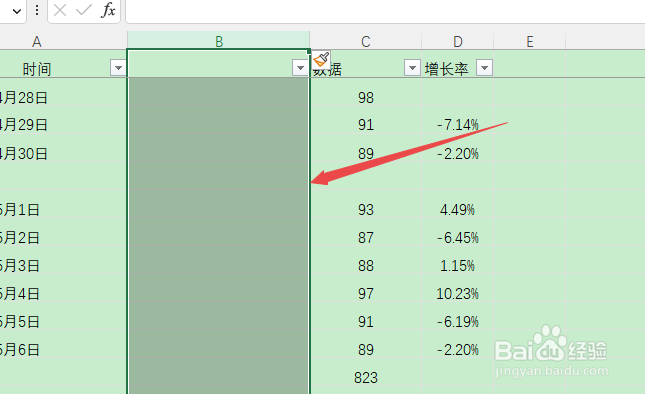
Task: Select the growth rate cell -7.14%
Action: point(457,120)
